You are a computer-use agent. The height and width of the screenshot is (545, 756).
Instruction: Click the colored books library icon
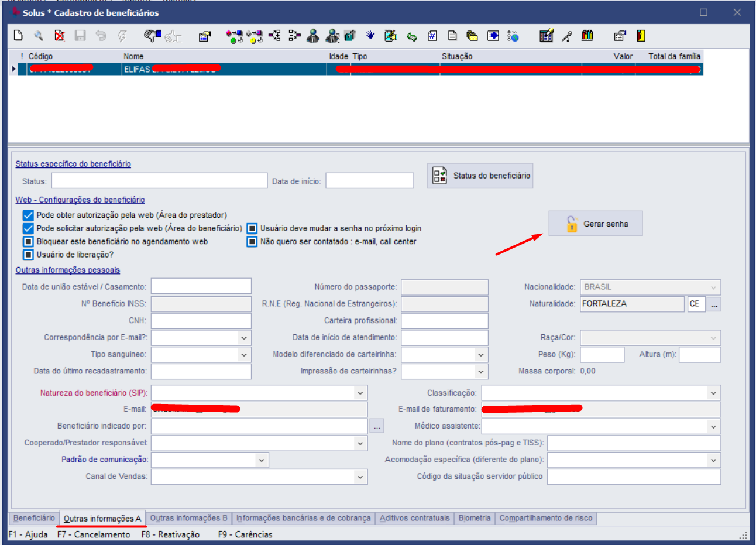pyautogui.click(x=587, y=36)
